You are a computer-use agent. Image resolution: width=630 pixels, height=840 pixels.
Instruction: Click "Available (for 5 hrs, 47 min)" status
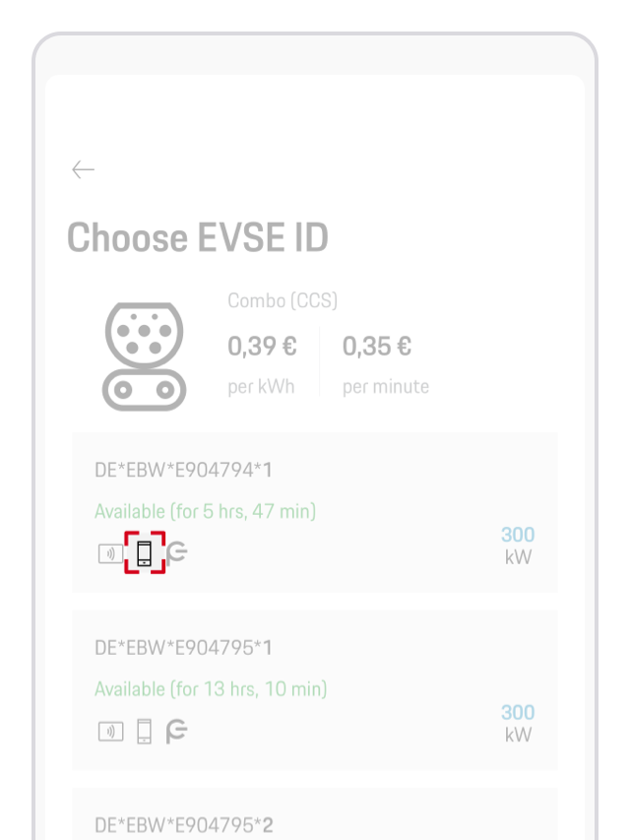(x=205, y=511)
